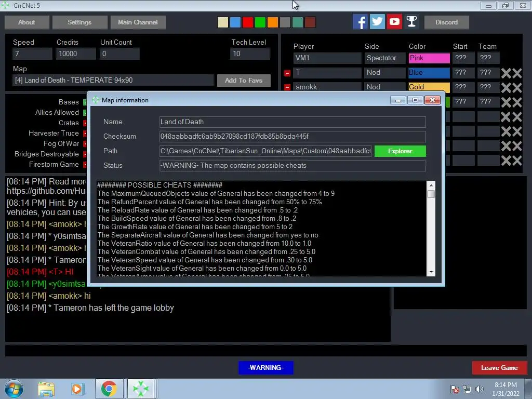This screenshot has width=532, height=399.
Task: Click the cheats list scroll-up arrow
Action: click(431, 185)
